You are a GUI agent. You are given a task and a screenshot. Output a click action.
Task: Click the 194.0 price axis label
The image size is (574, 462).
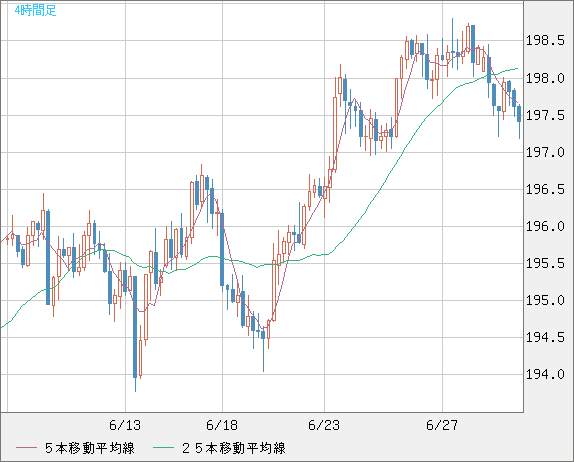(545, 375)
